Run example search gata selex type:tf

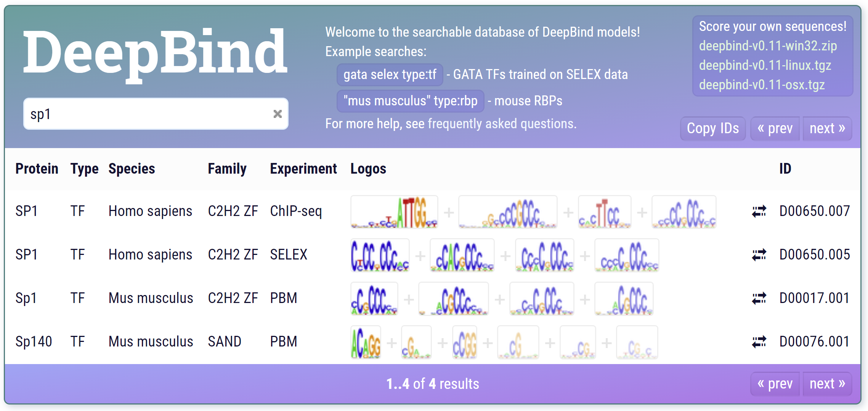point(390,75)
